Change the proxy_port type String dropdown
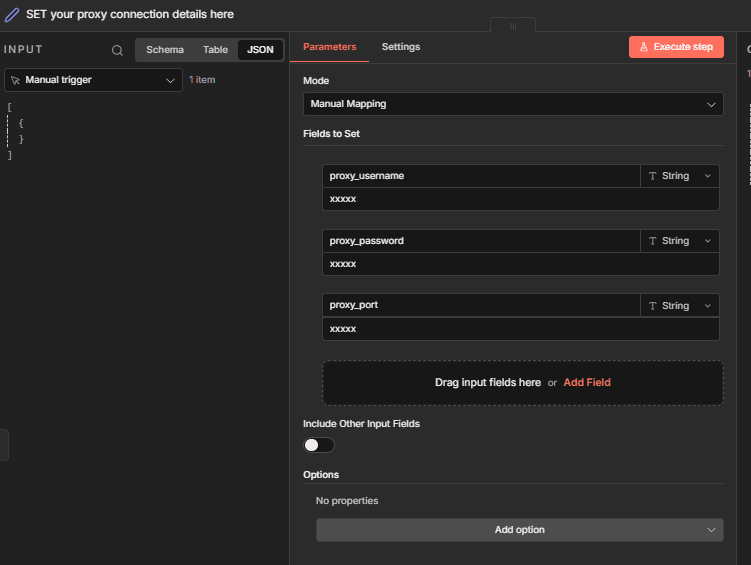The image size is (751, 565). click(x=680, y=306)
